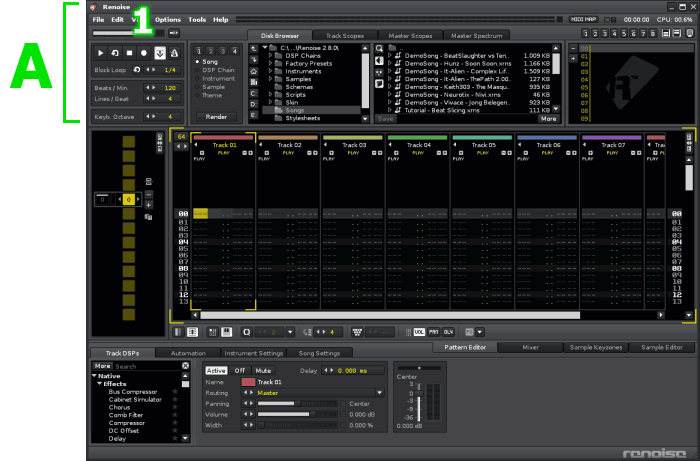This screenshot has height=461, width=700.
Task: Toggle the pattern follow button
Action: pyautogui.click(x=160, y=53)
